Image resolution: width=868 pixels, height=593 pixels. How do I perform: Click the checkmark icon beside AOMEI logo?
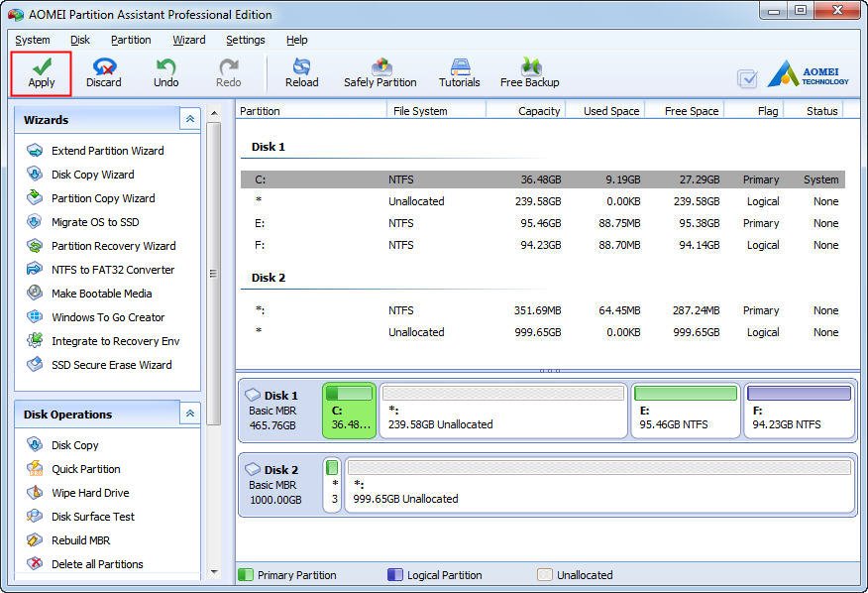point(747,78)
